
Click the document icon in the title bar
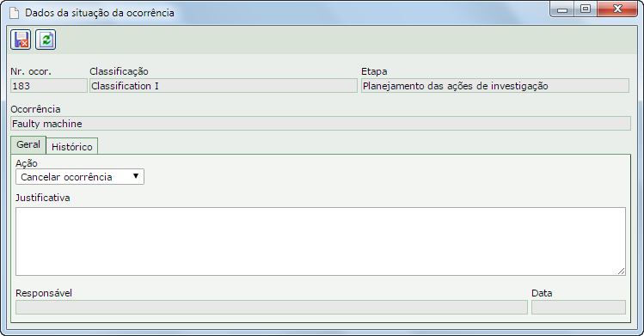click(x=15, y=13)
